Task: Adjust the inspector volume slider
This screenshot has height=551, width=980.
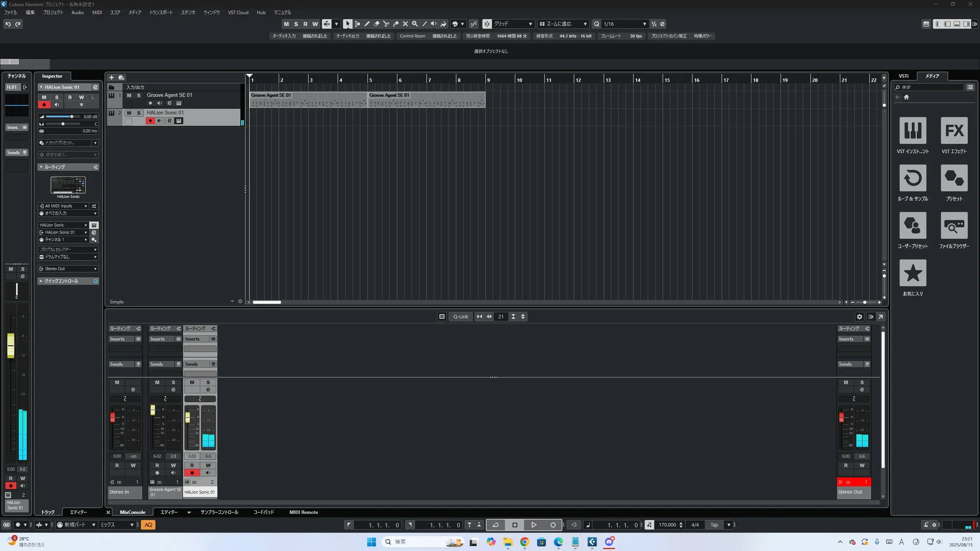Action: pos(72,117)
